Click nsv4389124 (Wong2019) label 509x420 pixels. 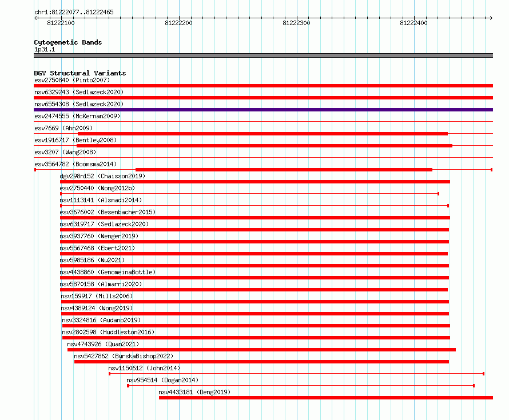[x=97, y=308]
